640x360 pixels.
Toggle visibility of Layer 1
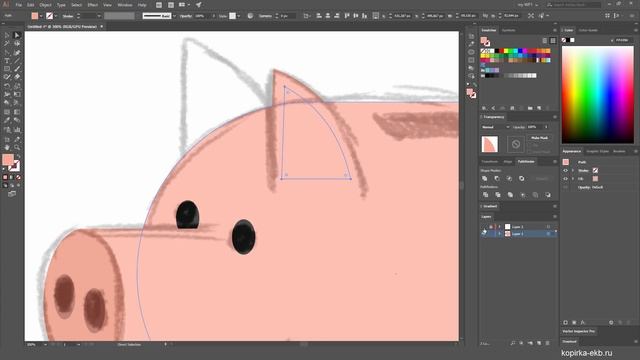click(x=484, y=233)
